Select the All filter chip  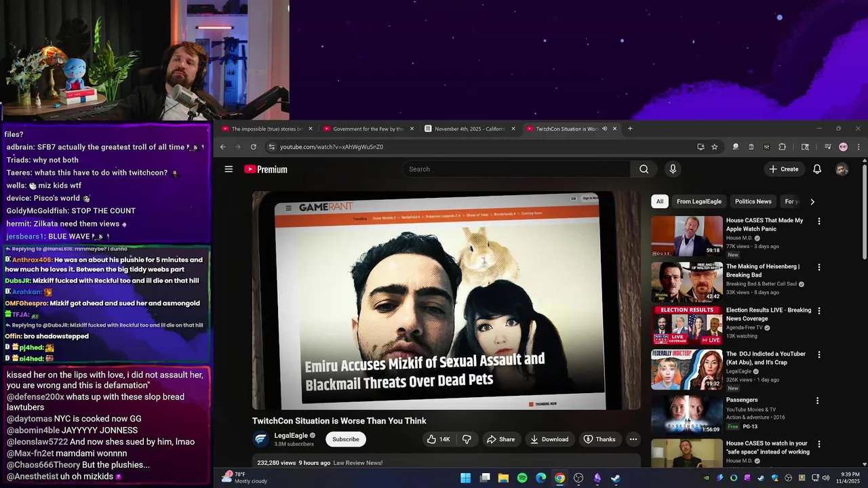point(660,201)
